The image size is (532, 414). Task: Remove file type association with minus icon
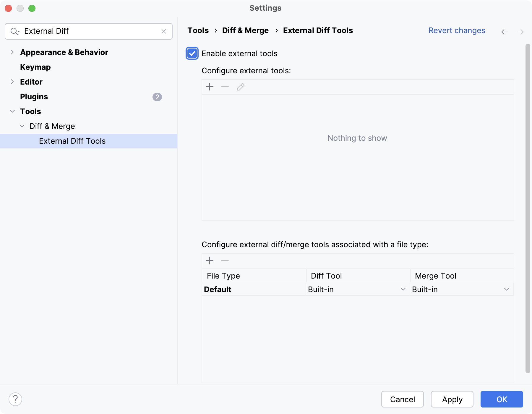(x=225, y=261)
